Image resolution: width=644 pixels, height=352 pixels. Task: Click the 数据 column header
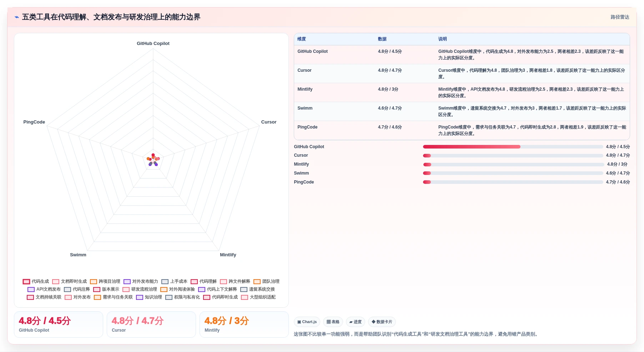pos(382,39)
